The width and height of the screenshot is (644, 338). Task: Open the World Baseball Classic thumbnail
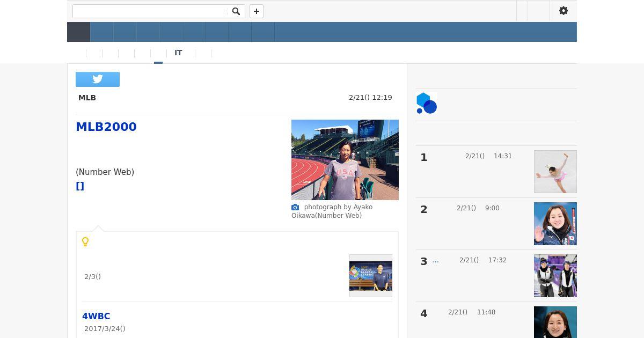371,276
